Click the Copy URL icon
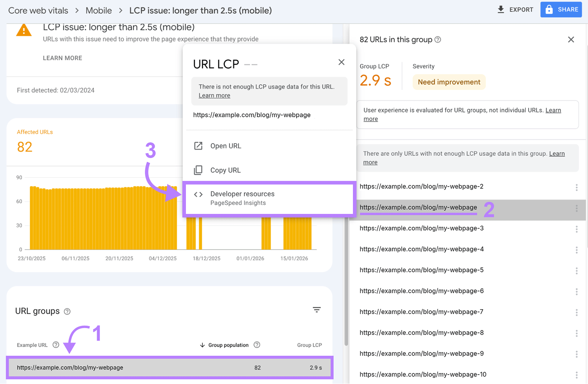This screenshot has height=384, width=588. [198, 170]
